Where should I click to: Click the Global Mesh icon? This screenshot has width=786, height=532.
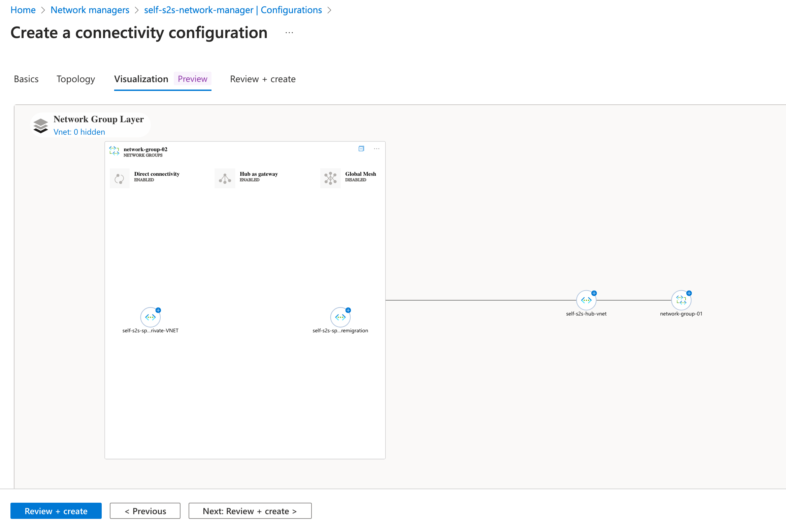pyautogui.click(x=330, y=178)
